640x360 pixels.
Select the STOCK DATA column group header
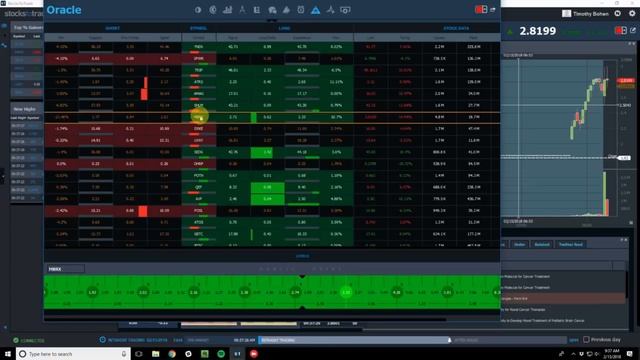pyautogui.click(x=456, y=29)
